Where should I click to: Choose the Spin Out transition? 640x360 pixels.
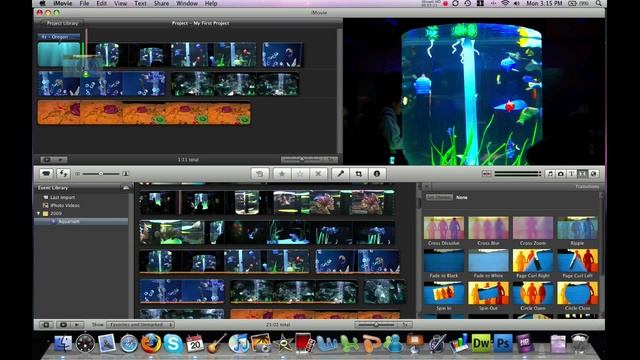tap(488, 296)
